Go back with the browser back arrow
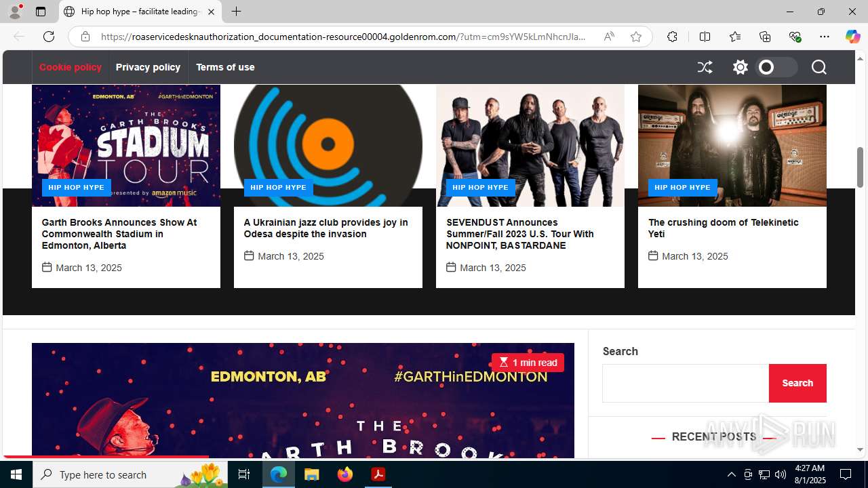The width and height of the screenshot is (868, 488). pos(19,37)
